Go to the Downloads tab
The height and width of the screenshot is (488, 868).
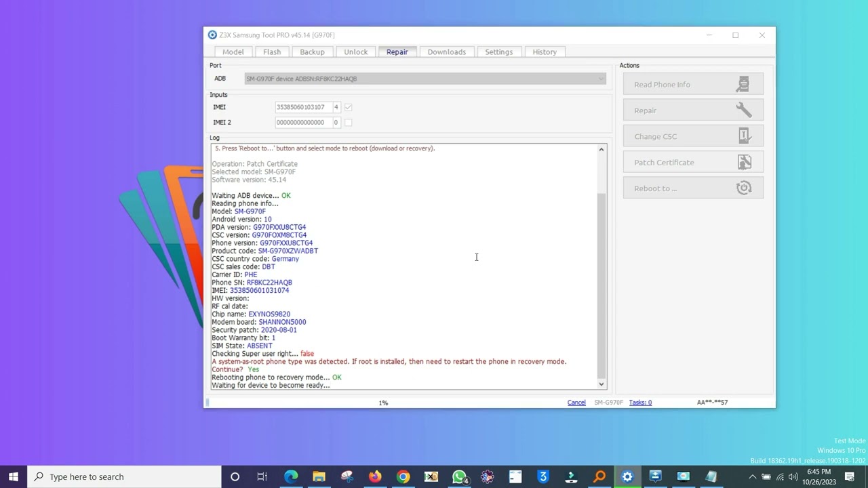(x=446, y=52)
